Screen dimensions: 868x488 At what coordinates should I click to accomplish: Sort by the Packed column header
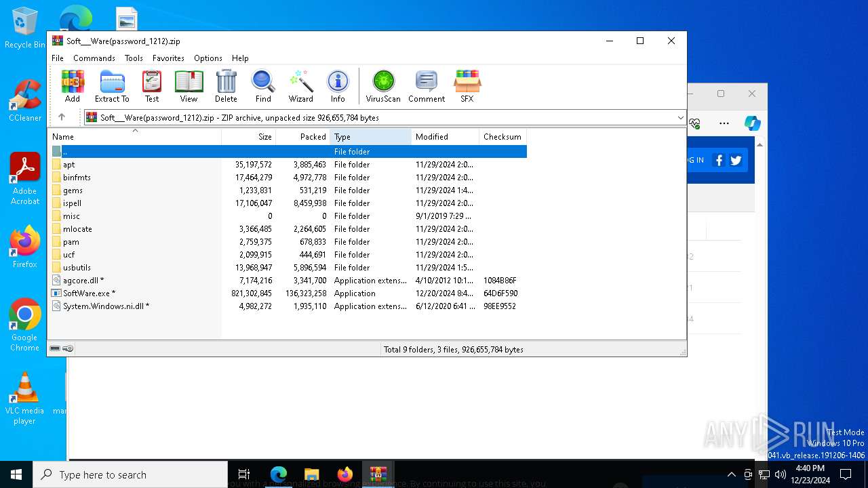point(302,136)
